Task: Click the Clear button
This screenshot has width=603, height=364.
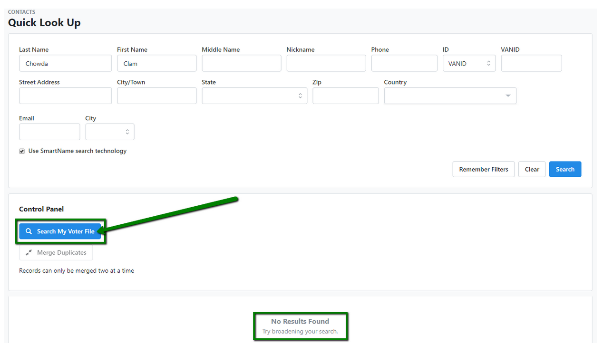Action: [532, 169]
